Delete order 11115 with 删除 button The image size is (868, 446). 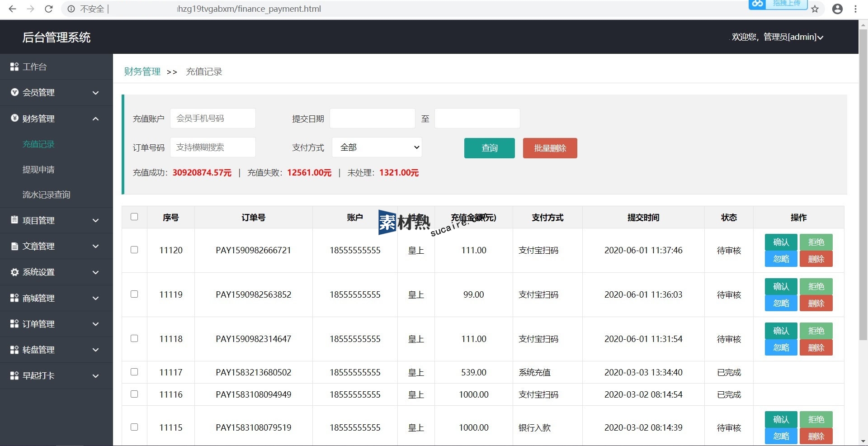[x=816, y=436]
